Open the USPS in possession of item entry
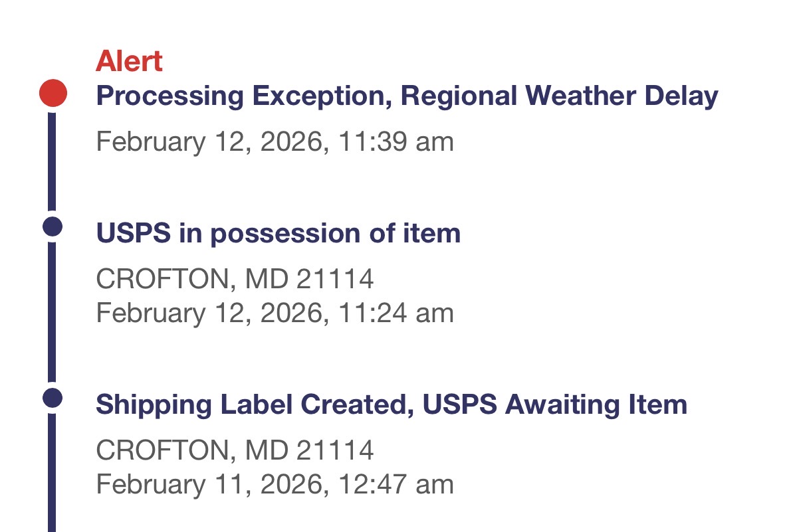The height and width of the screenshot is (532, 793). pyautogui.click(x=278, y=233)
